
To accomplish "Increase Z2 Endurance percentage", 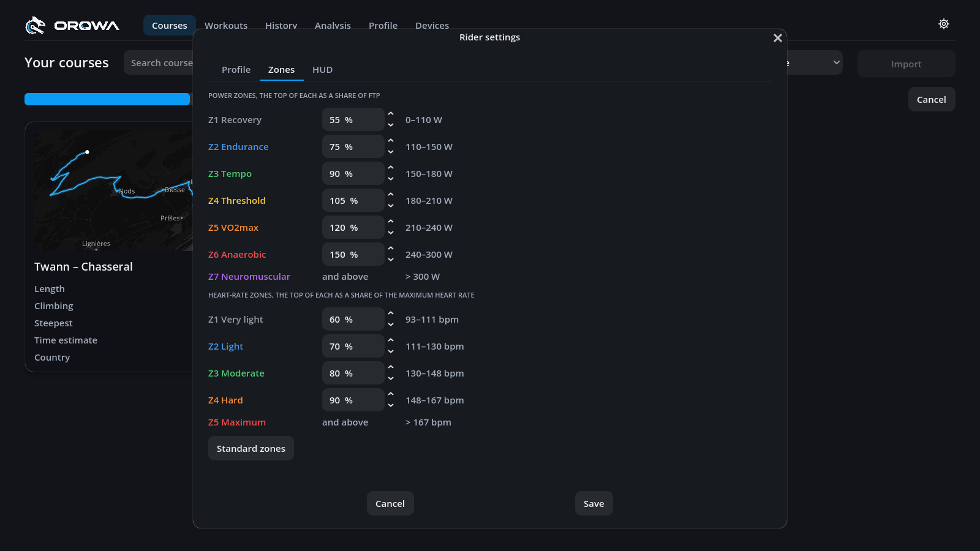I will pyautogui.click(x=391, y=141).
